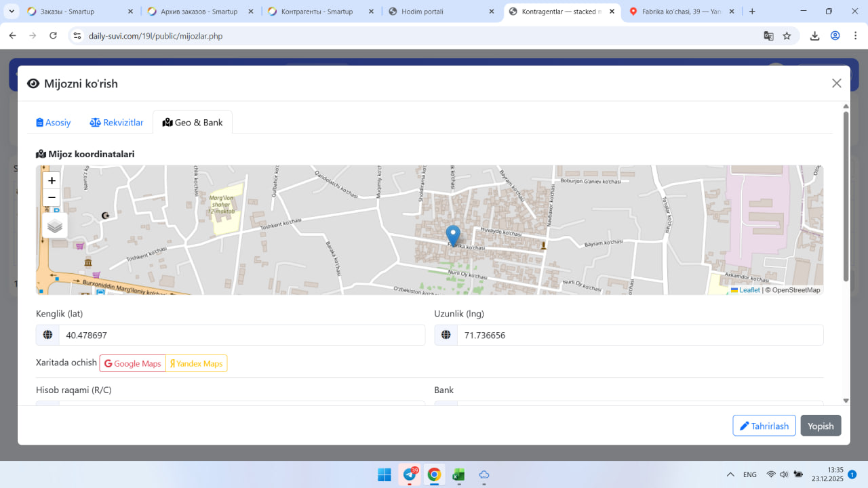Screen dimensions: 868x488
Task: Open location in Google Maps
Action: point(133,363)
